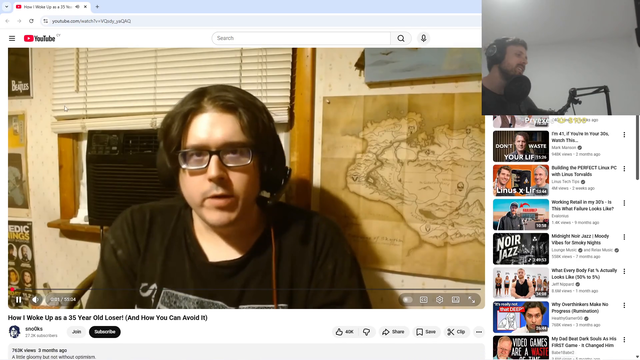Reload the page in the browser
This screenshot has width=640, height=360.
coord(31,21)
